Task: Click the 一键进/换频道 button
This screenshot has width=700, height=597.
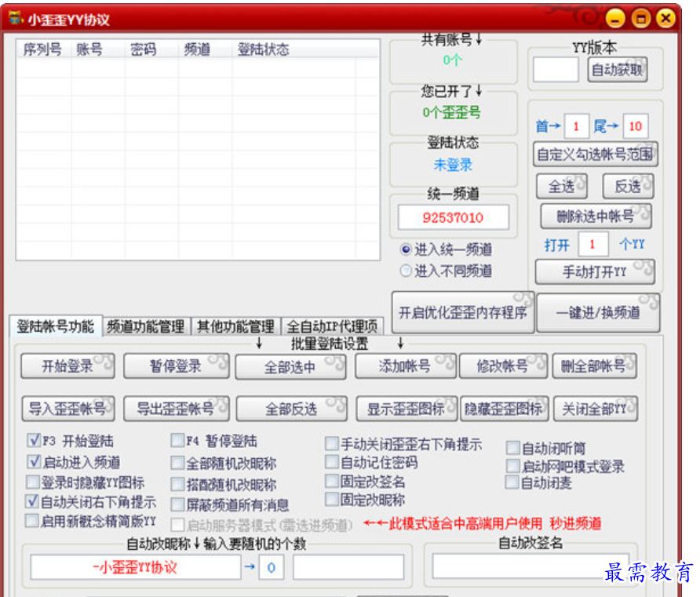Action: coord(598,313)
